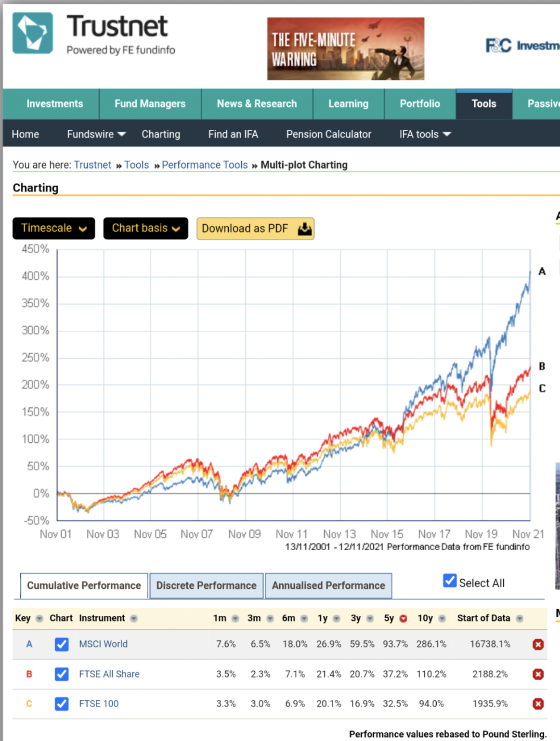Sort by the 10y column arrow
560x741 pixels.
coord(442,619)
